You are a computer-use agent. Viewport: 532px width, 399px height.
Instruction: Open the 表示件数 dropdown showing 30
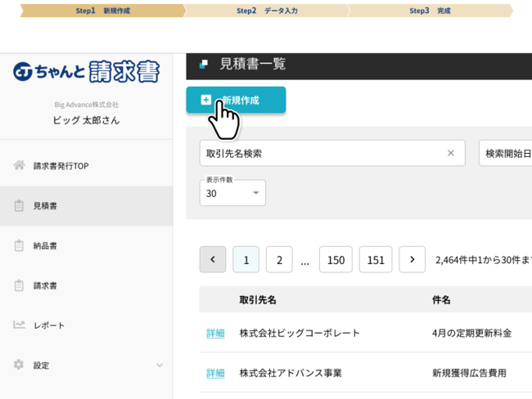click(x=232, y=193)
